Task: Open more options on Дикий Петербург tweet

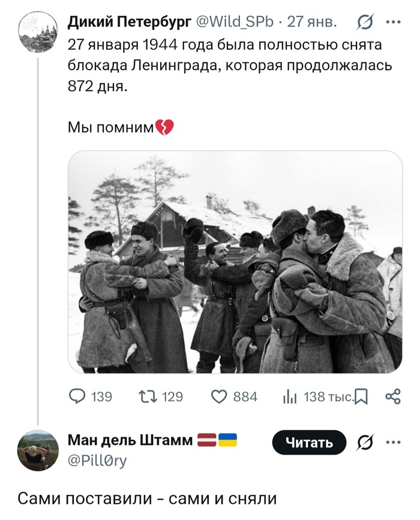Action: coord(393,23)
